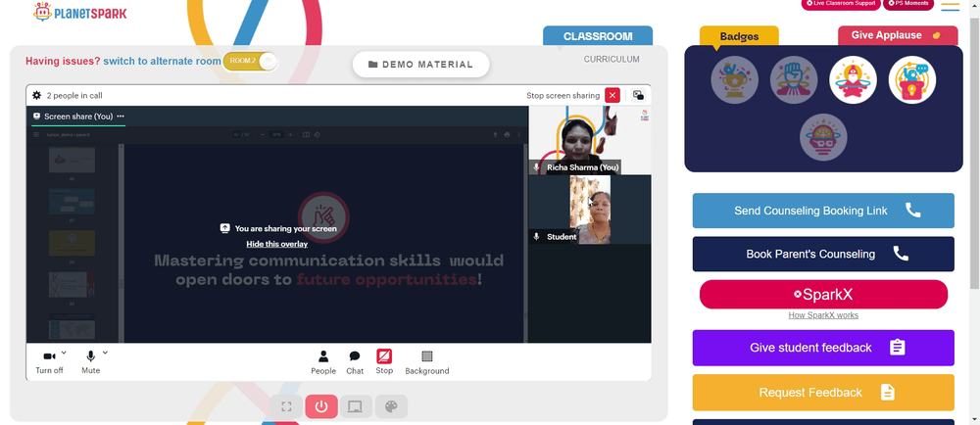Open SparkX button
This screenshot has width=980, height=425.
coord(823,295)
